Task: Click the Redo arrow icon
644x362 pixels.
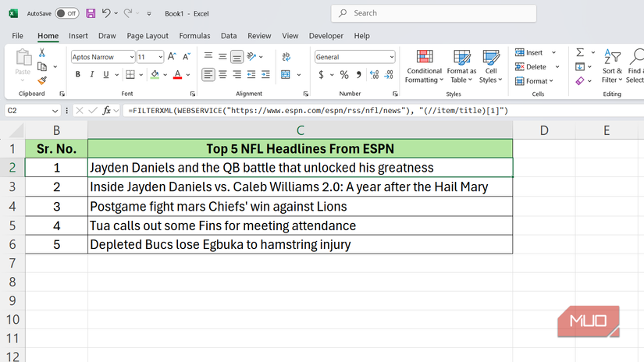Action: [128, 13]
